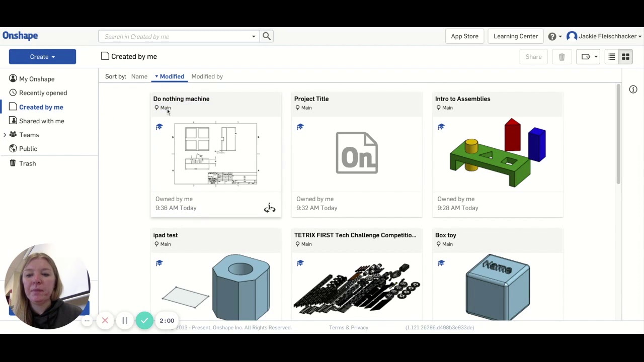The image size is (644, 362).
Task: Open ipad test document title
Action: [x=166, y=235]
